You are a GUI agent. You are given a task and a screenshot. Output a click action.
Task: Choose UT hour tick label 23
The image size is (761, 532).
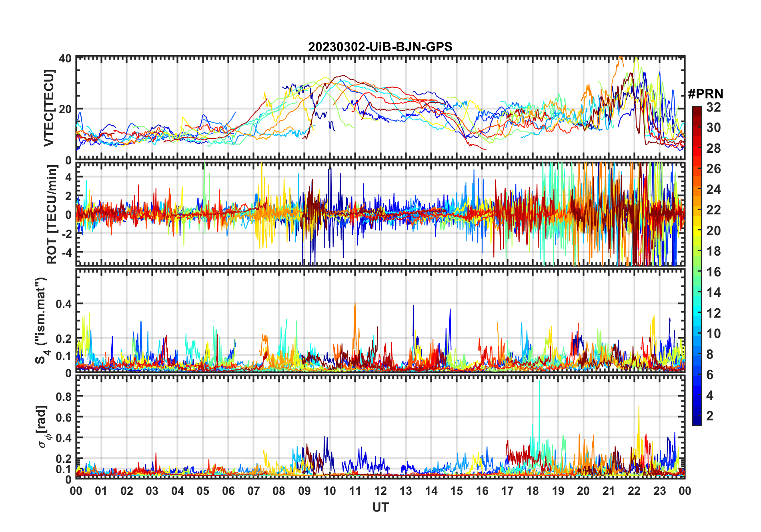660,491
